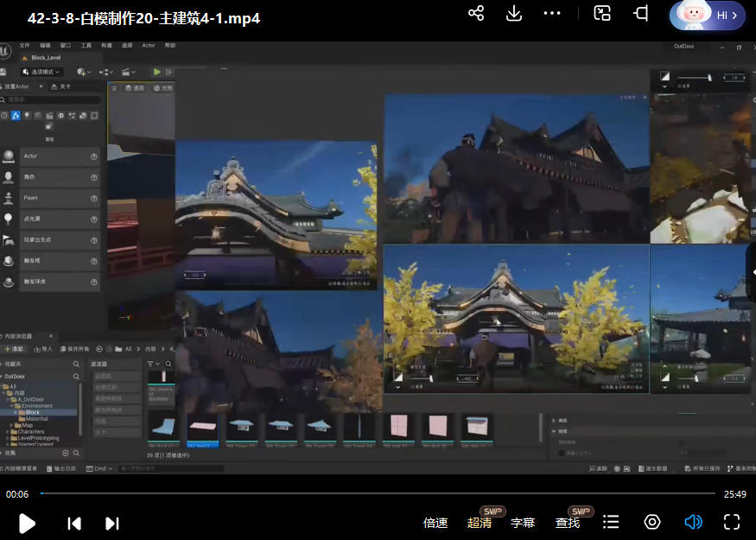Click the share icon in player header
This screenshot has height=540, width=756.
475,14
